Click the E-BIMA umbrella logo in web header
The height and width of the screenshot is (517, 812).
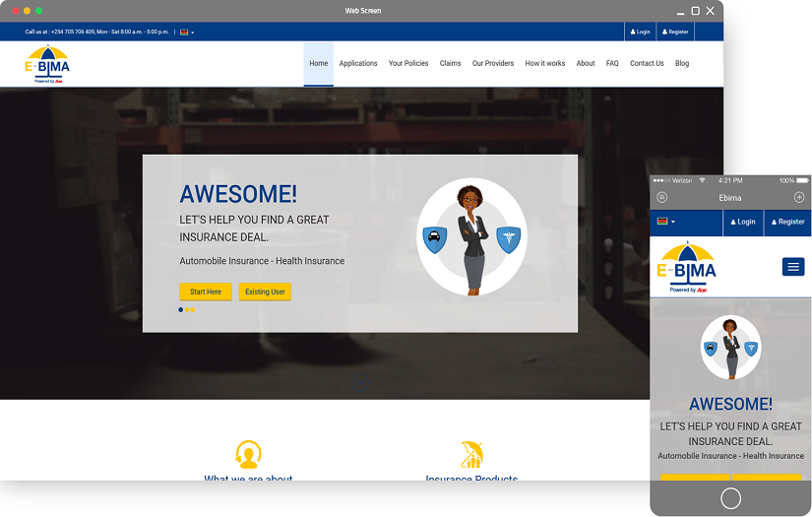(x=47, y=64)
